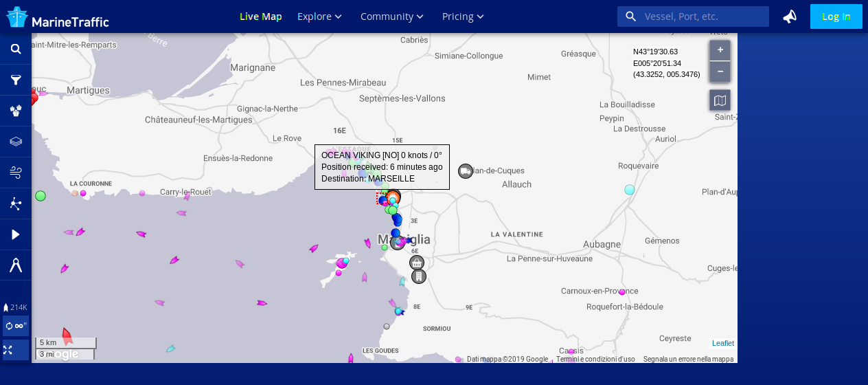Open the vessel filter funnel tool

tap(16, 80)
